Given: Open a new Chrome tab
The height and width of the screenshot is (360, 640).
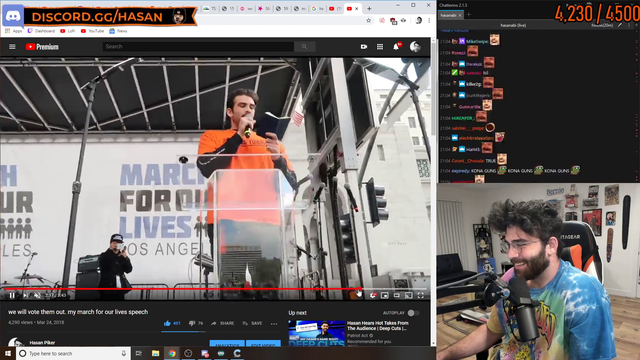Looking at the screenshot, I should coord(369,9).
